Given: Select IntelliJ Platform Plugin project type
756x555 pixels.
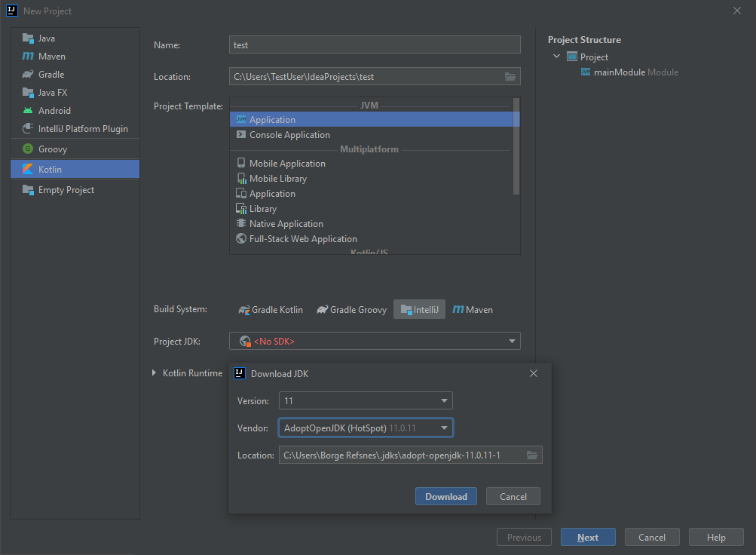Looking at the screenshot, I should 83,129.
